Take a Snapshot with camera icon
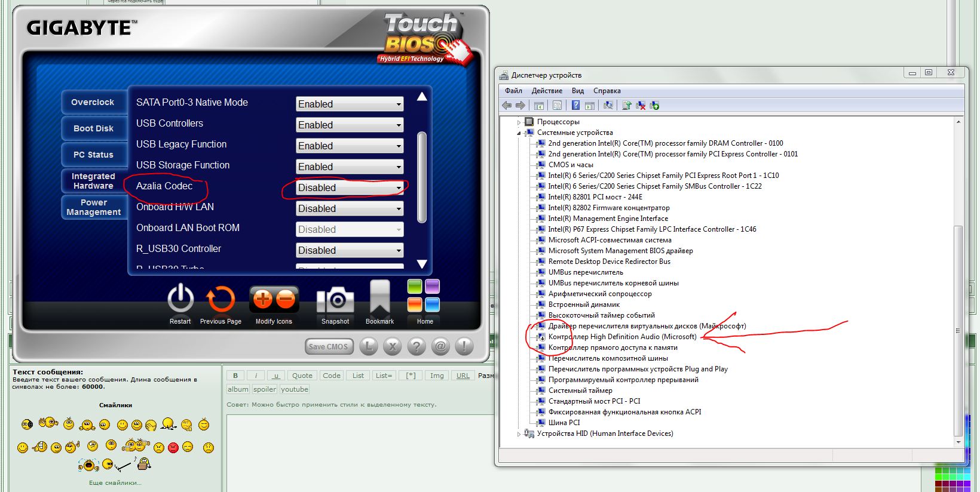Viewport: 980px width, 492px height. click(x=335, y=300)
